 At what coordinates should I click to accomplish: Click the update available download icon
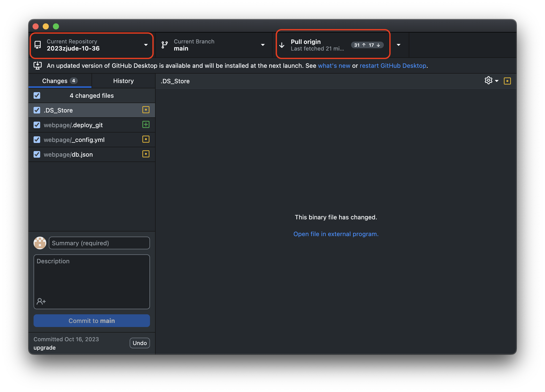[38, 66]
